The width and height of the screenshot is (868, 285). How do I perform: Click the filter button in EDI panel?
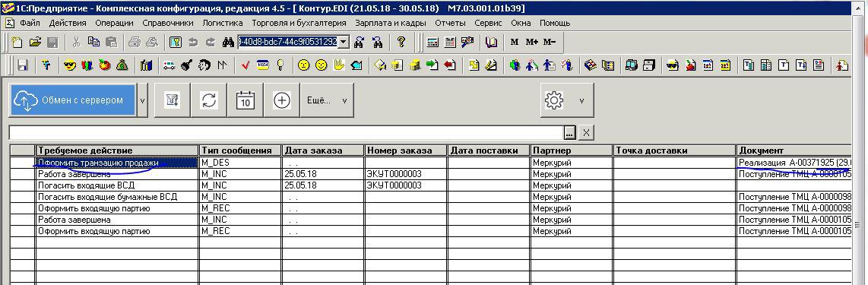point(173,100)
